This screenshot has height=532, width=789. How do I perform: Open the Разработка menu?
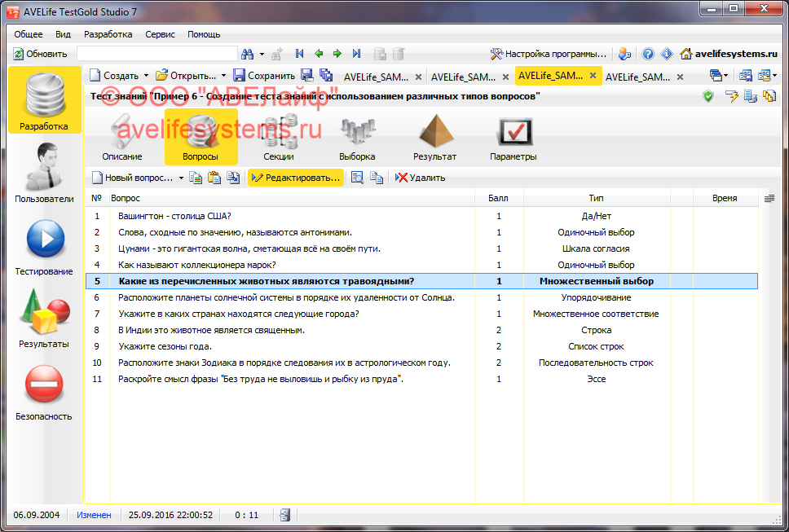(x=108, y=34)
